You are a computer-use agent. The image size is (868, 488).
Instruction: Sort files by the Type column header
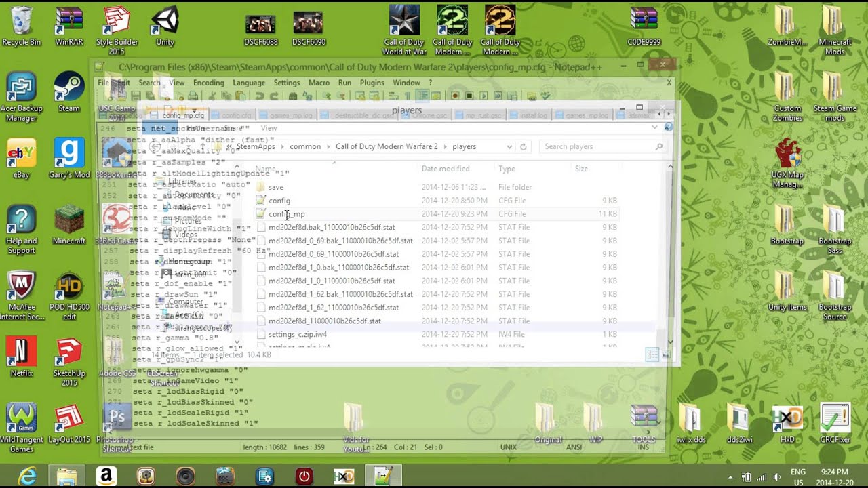pyautogui.click(x=507, y=169)
